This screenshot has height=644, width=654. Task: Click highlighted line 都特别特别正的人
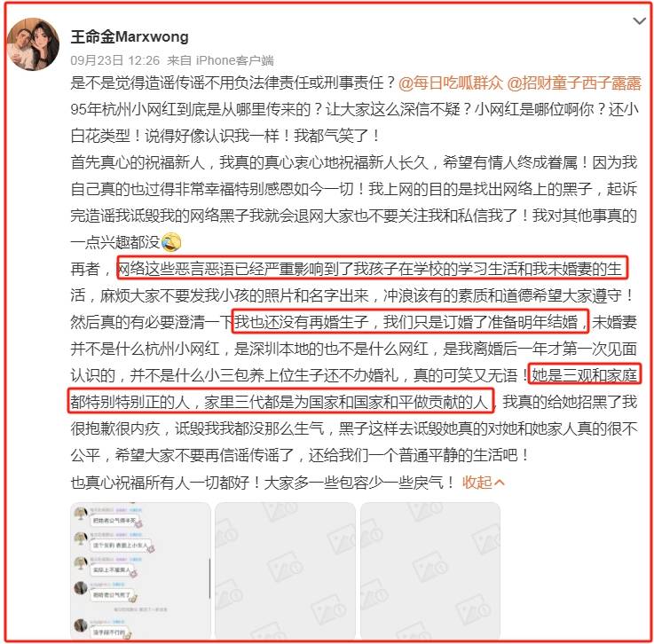coord(281,401)
